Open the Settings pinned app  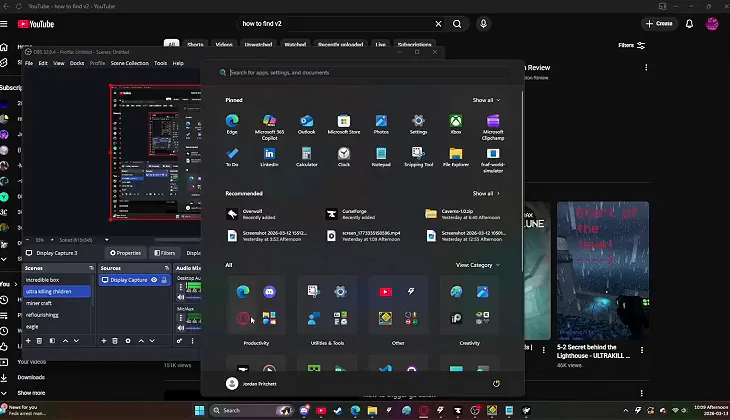[x=418, y=122]
